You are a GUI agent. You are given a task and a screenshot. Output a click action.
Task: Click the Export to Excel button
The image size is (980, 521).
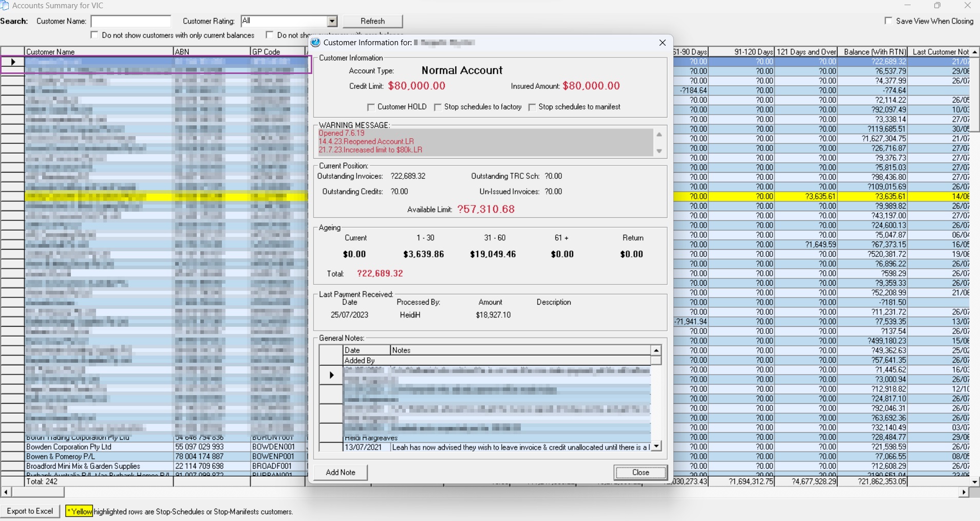point(30,511)
